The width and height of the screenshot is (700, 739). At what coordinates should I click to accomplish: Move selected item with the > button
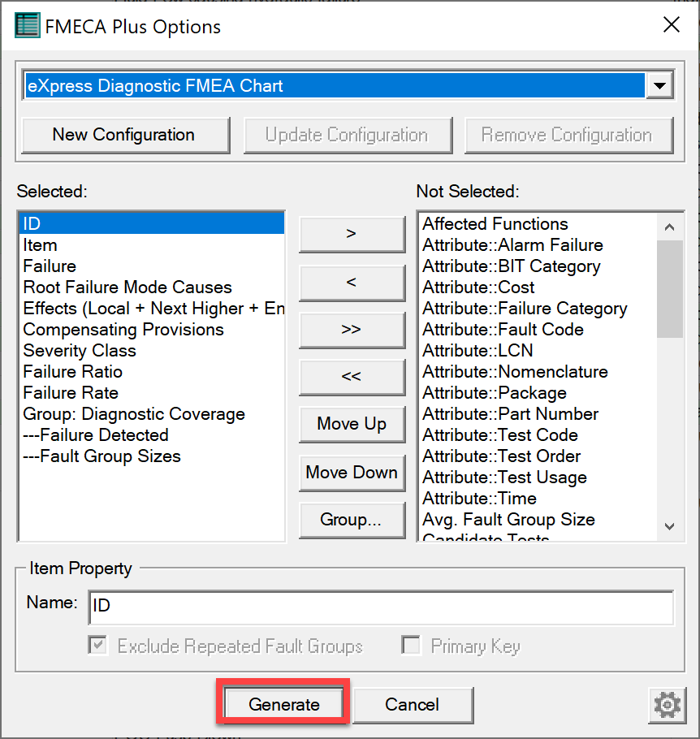pos(352,234)
